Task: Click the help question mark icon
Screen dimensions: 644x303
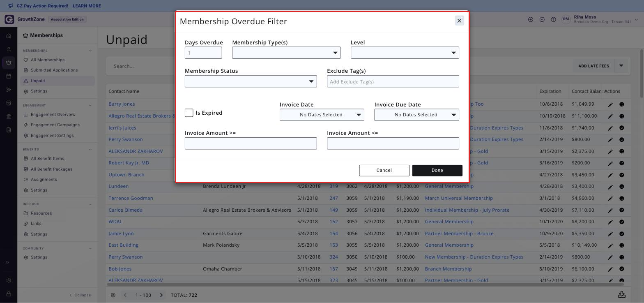Action: [553, 19]
